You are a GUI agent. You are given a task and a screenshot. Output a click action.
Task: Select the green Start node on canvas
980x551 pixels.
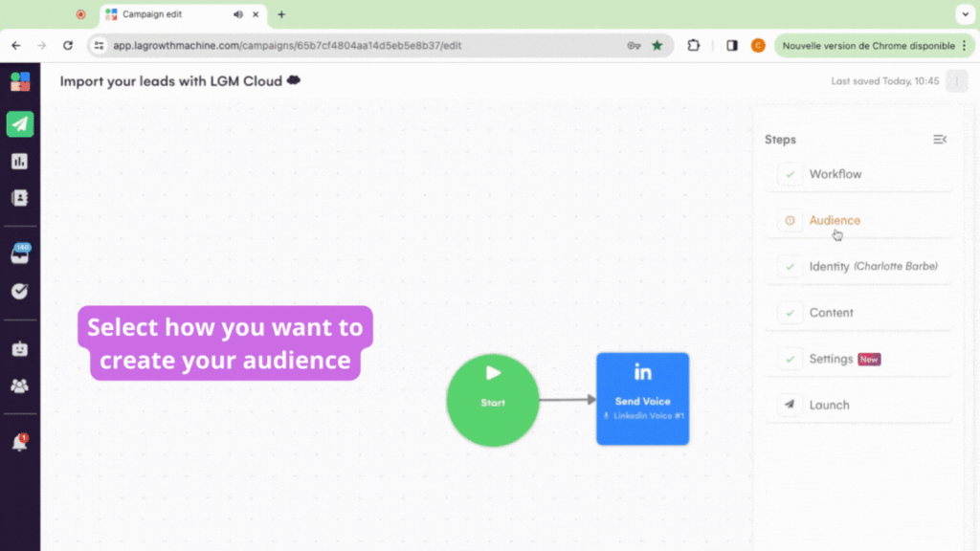coord(492,399)
